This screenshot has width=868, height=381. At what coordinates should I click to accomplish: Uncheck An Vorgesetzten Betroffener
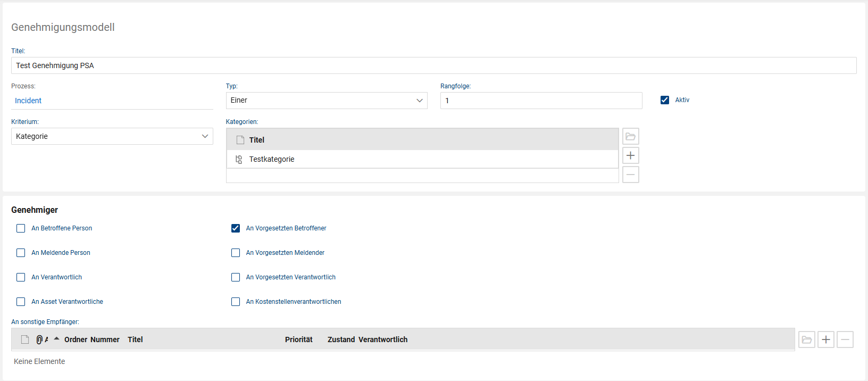pyautogui.click(x=236, y=228)
